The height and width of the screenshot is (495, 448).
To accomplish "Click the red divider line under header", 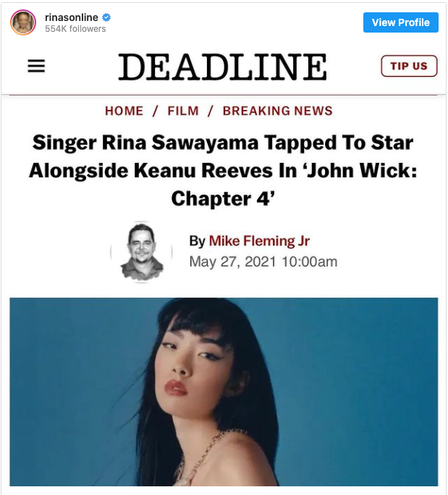I will [x=223, y=94].
